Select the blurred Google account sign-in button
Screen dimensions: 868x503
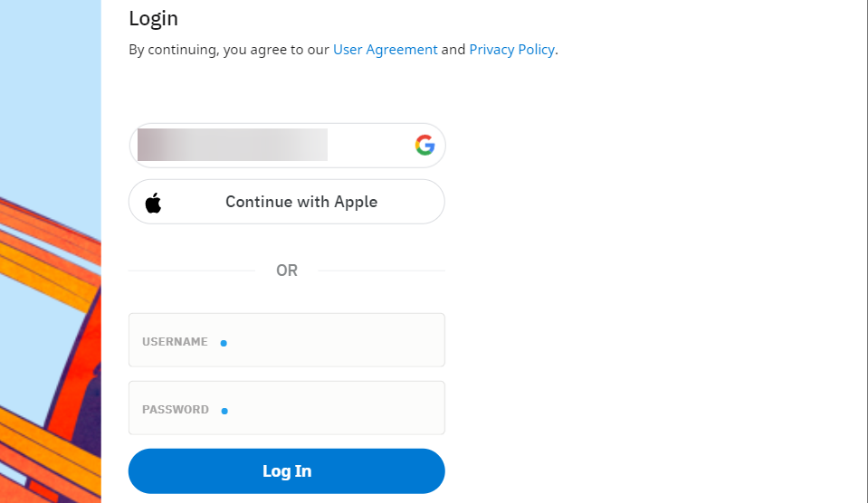pyautogui.click(x=272, y=146)
